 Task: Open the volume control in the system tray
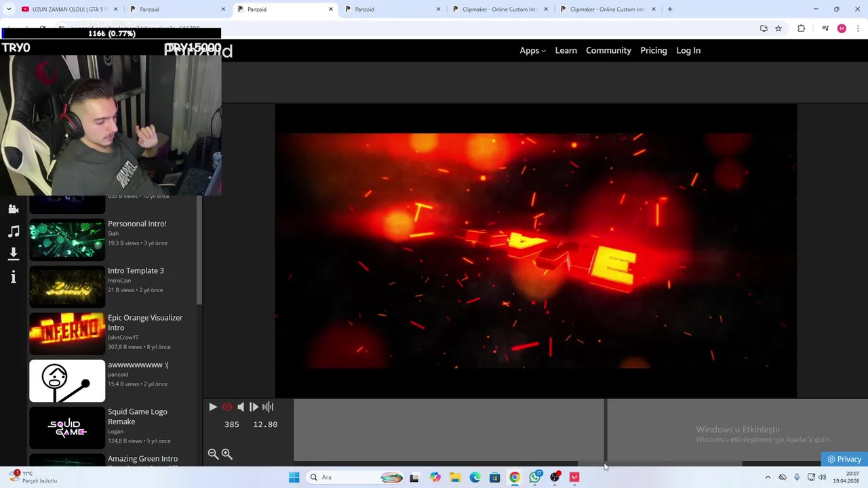tap(822, 477)
